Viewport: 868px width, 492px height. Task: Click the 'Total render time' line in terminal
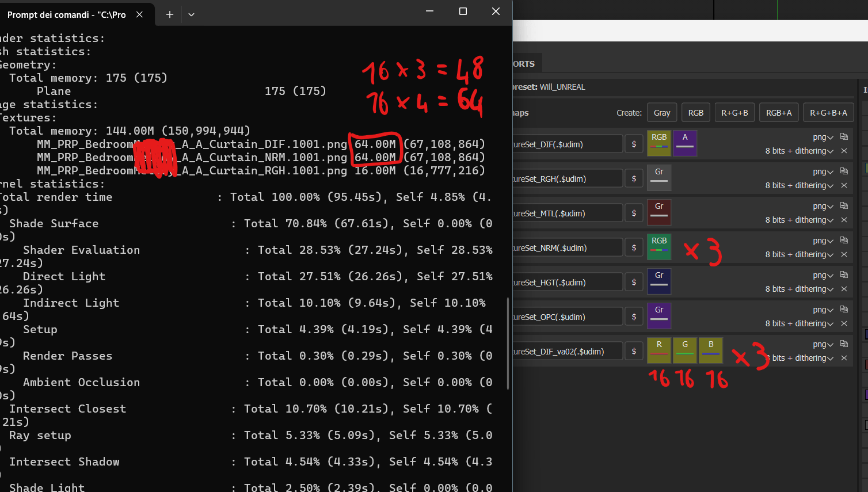[246, 197]
